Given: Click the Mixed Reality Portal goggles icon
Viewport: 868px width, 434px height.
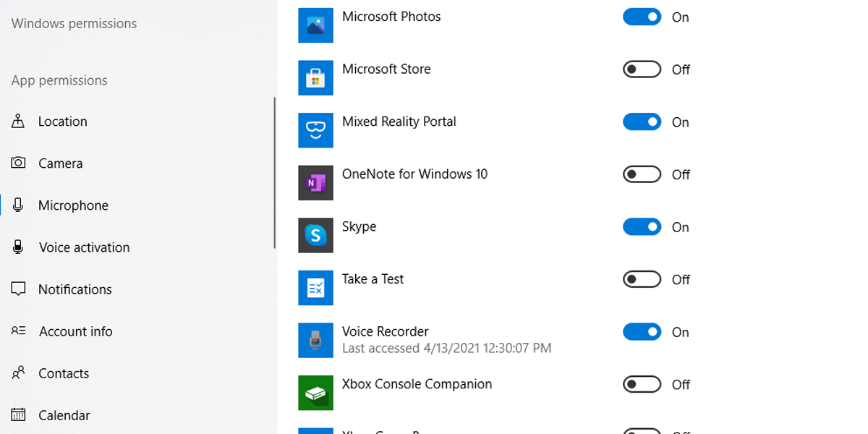Looking at the screenshot, I should 315,130.
